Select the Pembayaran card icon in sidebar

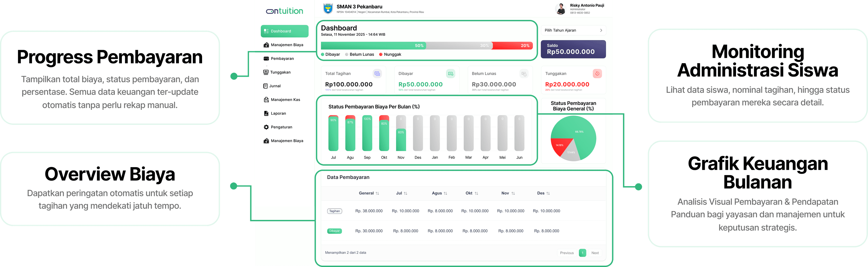(x=266, y=58)
